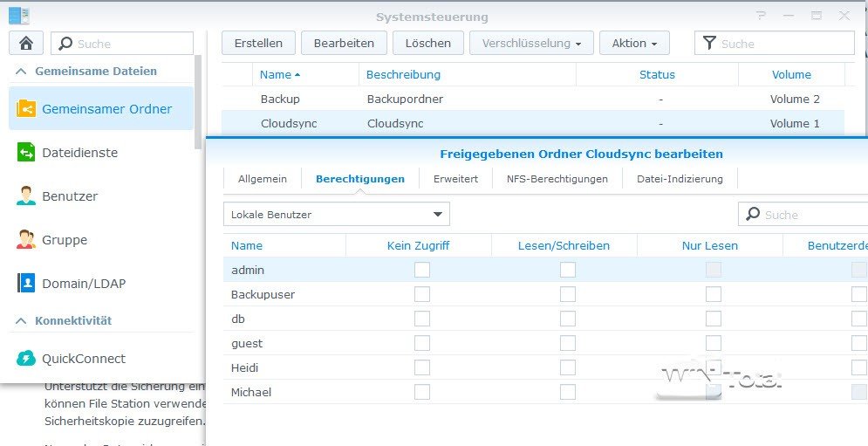Click the Dateidienste icon in sidebar
Image resolution: width=868 pixels, height=446 pixels.
[26, 153]
